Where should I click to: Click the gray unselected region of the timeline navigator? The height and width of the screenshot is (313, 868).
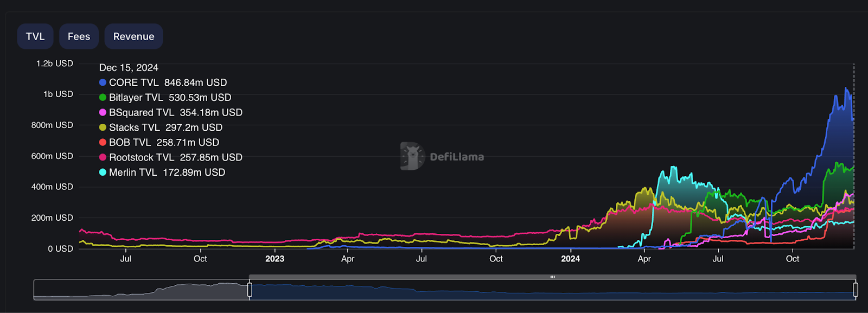(141, 290)
